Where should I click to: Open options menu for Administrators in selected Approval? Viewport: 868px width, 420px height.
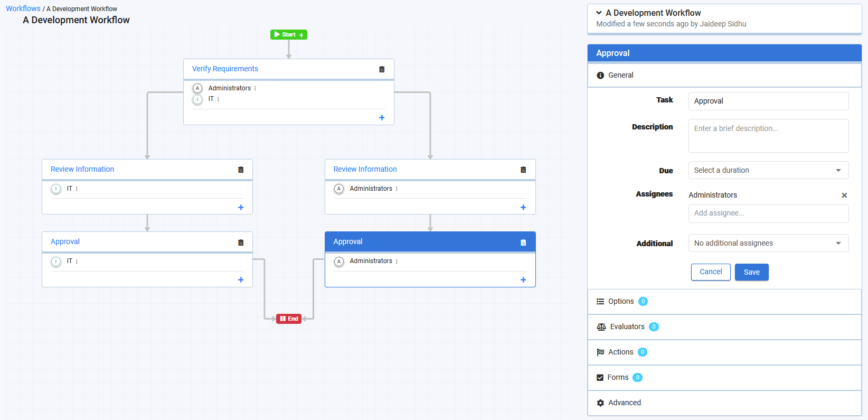[x=397, y=262]
